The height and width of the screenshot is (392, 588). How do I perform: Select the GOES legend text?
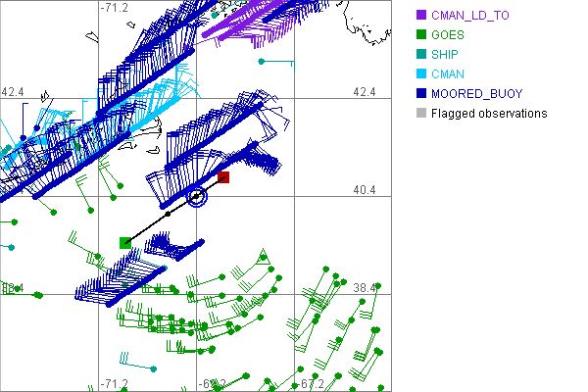pos(447,35)
